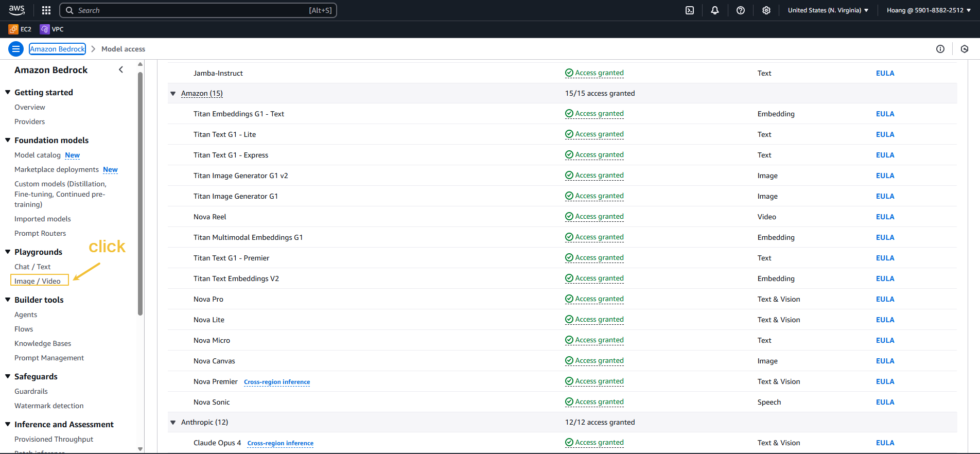The height and width of the screenshot is (454, 980).
Task: Focus the AWS search box
Action: click(x=198, y=10)
